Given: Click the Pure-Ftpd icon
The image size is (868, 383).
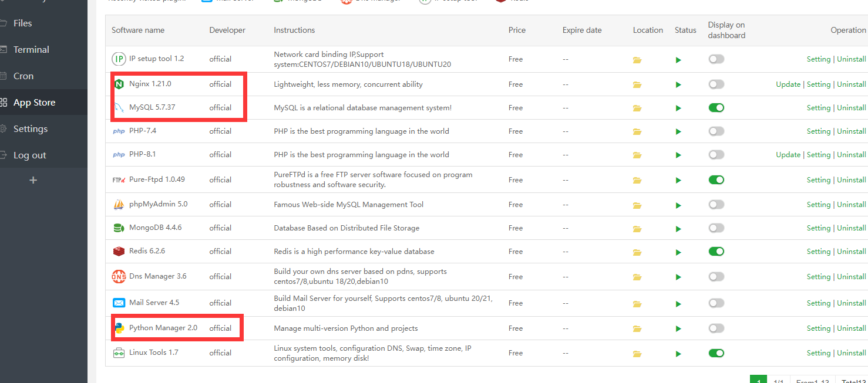Looking at the screenshot, I should pos(119,179).
